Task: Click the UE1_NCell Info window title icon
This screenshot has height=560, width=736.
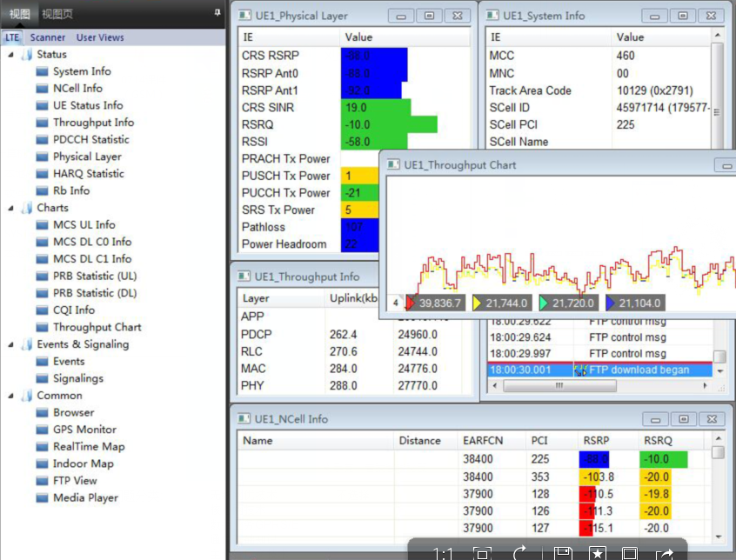Action: click(244, 419)
